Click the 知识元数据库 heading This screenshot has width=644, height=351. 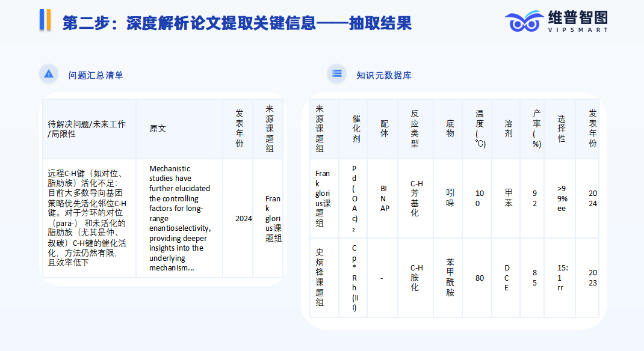pos(384,76)
